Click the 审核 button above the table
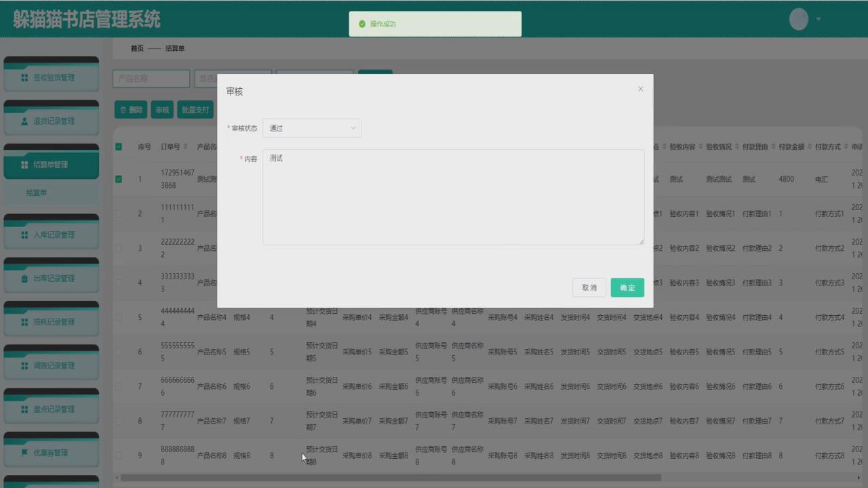Viewport: 868px width, 488px height. click(x=162, y=110)
